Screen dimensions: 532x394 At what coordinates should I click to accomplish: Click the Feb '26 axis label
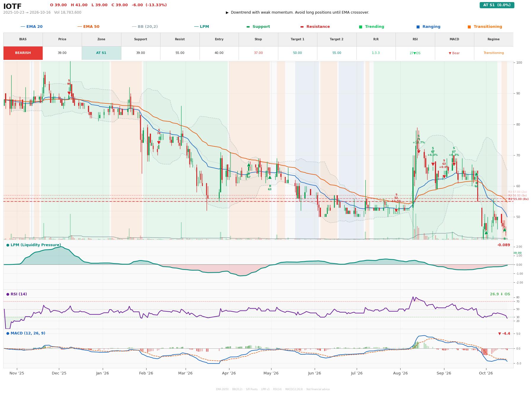pyautogui.click(x=146, y=373)
